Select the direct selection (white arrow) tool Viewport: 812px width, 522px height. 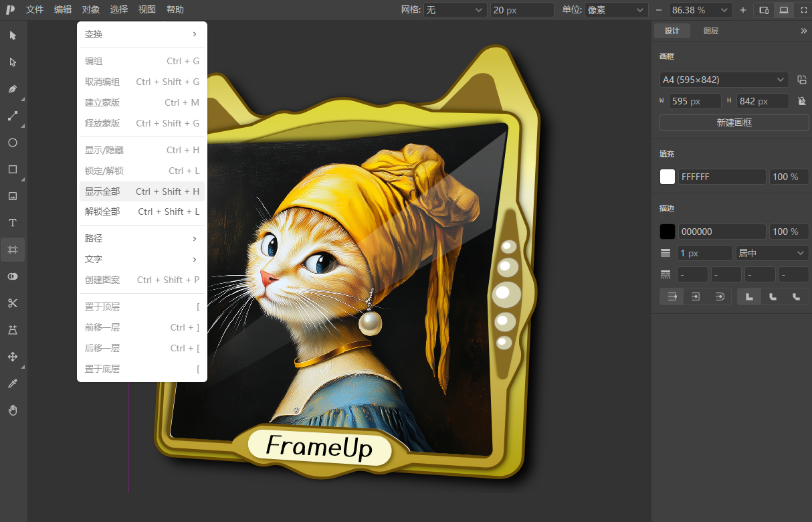[x=13, y=62]
